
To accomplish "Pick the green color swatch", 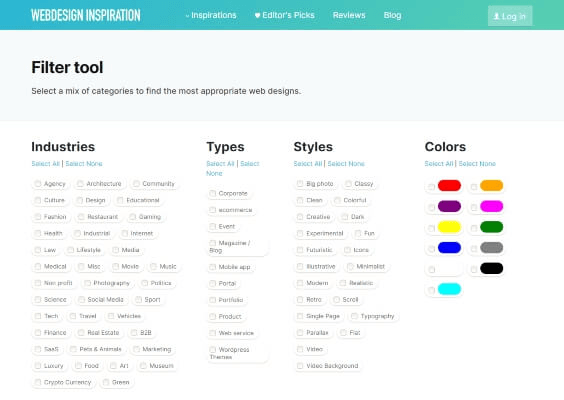I will coord(492,227).
